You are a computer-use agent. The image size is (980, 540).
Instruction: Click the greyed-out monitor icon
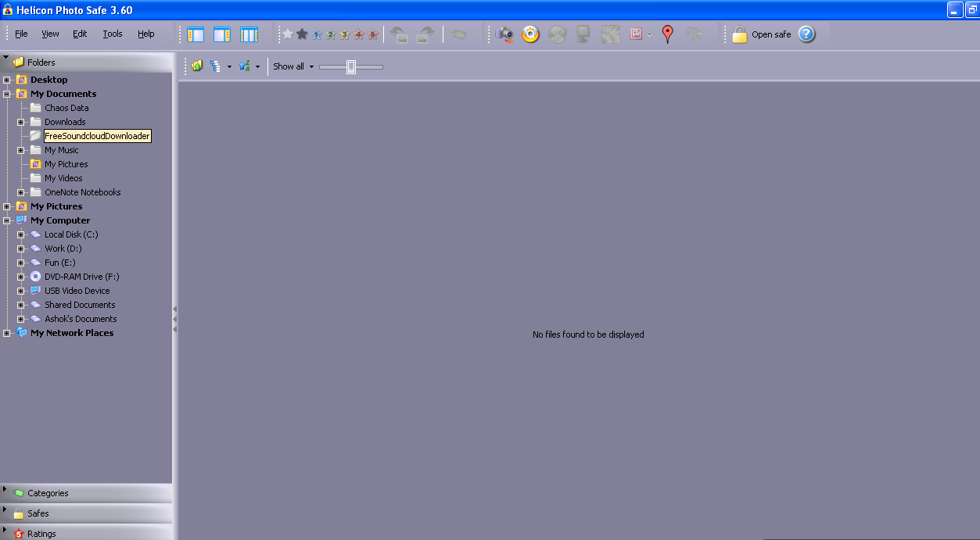[583, 34]
